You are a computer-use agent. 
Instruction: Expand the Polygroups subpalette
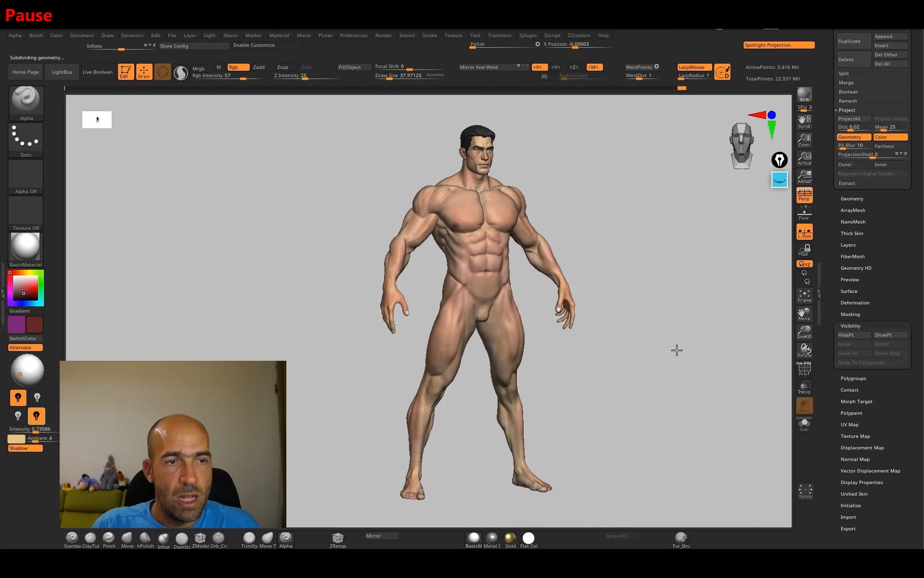click(853, 378)
